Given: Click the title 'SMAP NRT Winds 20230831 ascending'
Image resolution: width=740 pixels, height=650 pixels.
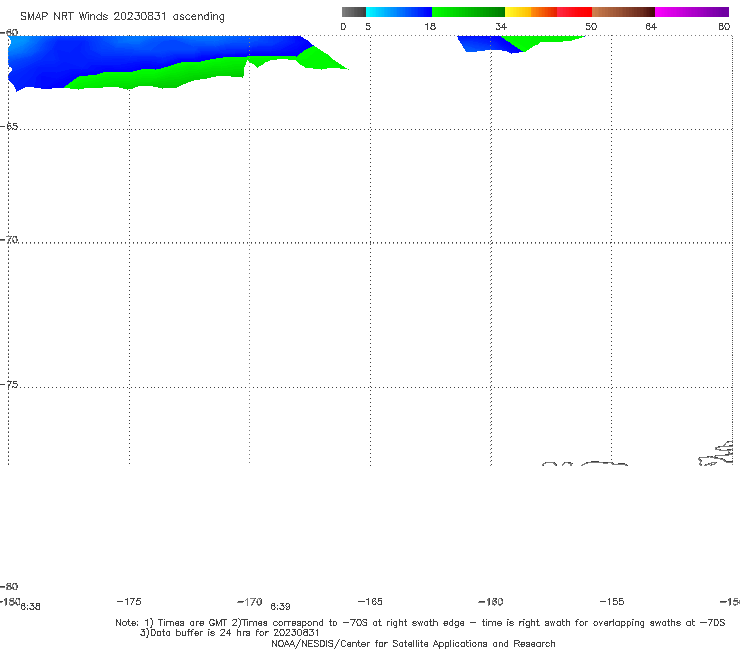Looking at the screenshot, I should pos(122,17).
